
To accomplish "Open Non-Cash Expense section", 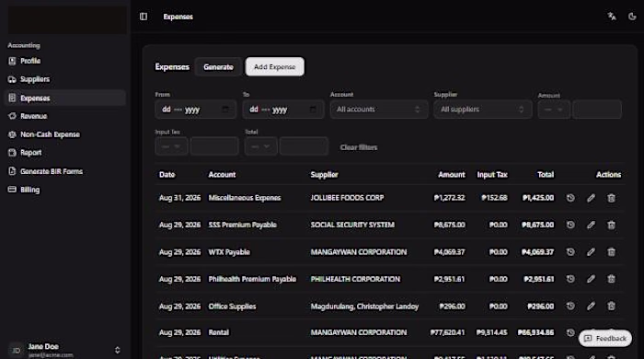I will (x=65, y=134).
